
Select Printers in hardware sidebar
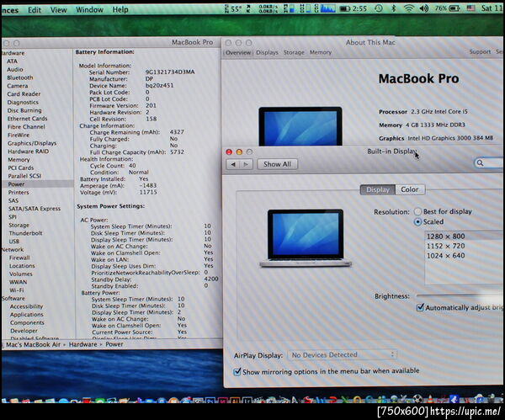pos(19,192)
